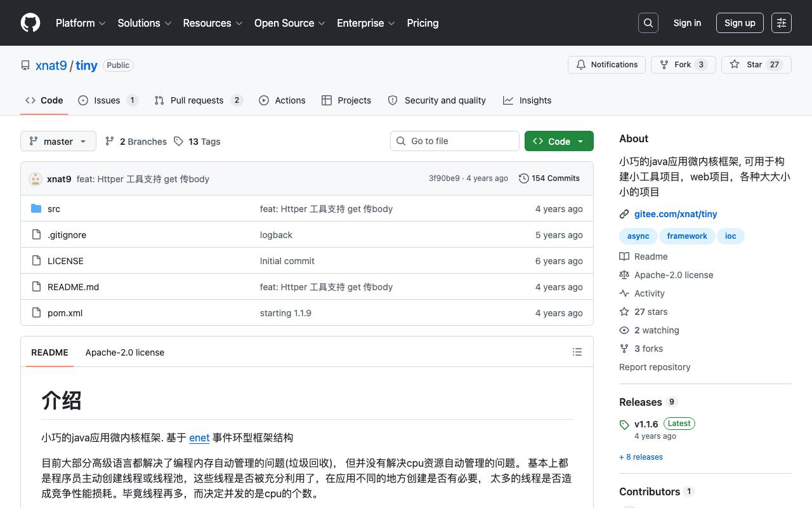The height and width of the screenshot is (508, 812).
Task: Expand the Enterprise menu
Action: click(366, 23)
